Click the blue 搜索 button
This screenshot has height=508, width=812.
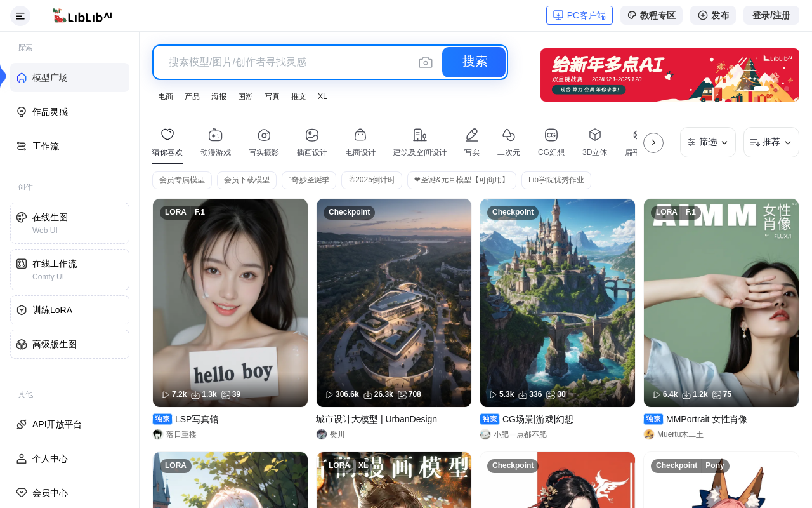pos(474,62)
